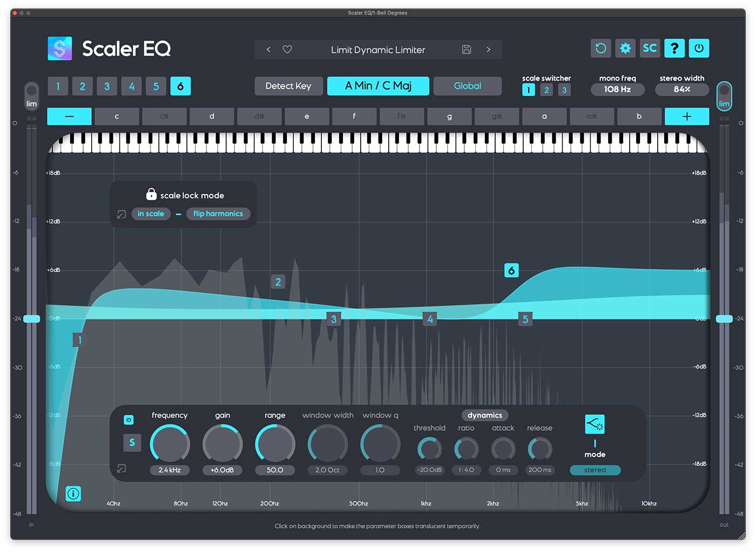Click the previous preset arrow
The image size is (756, 552).
click(268, 49)
